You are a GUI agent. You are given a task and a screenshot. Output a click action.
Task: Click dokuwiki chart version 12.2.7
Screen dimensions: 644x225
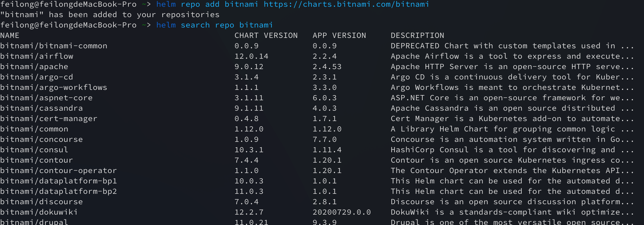coord(249,212)
